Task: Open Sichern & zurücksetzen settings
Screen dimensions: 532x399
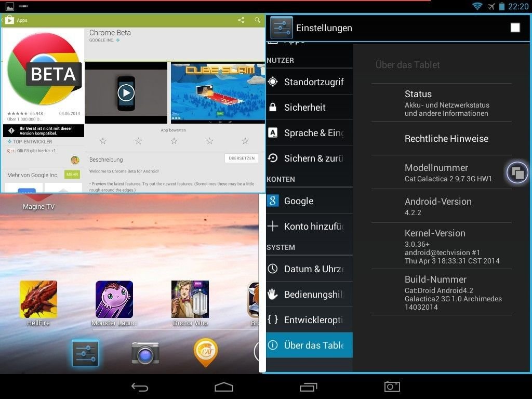Action: point(310,158)
